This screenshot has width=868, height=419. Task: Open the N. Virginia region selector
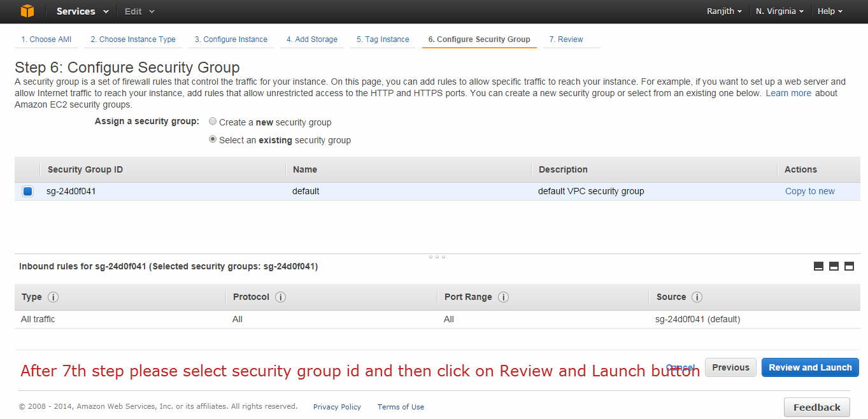[779, 11]
